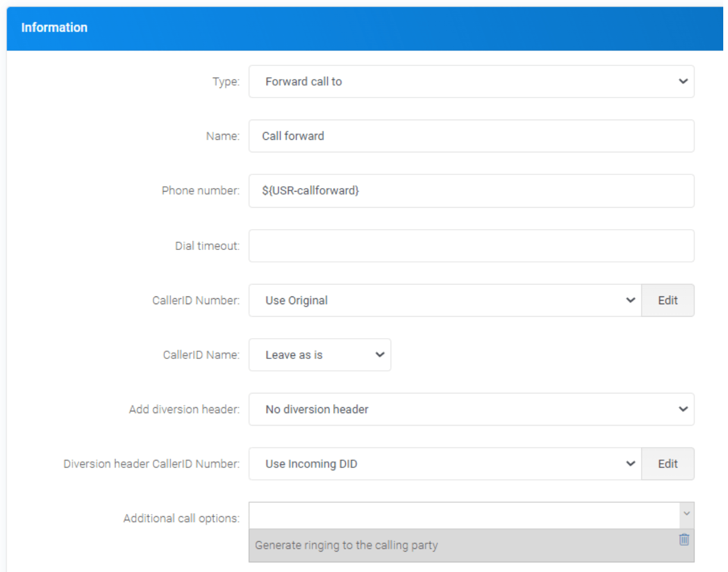The image size is (728, 572).
Task: Focus the Phone number input field
Action: click(470, 191)
